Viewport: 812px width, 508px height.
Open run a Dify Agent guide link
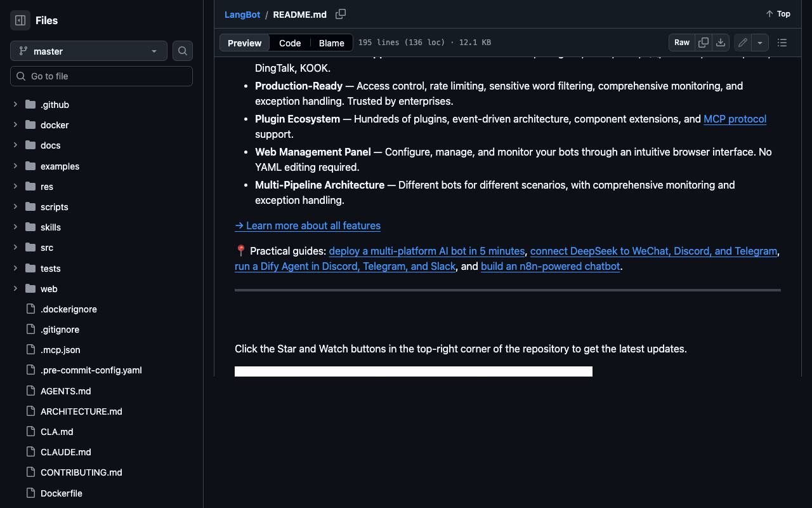pos(345,266)
